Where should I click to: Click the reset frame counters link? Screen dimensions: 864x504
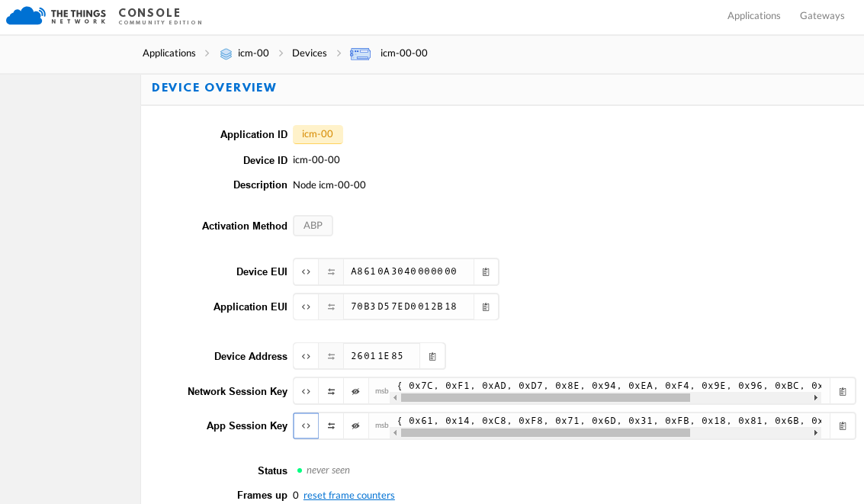[348, 495]
